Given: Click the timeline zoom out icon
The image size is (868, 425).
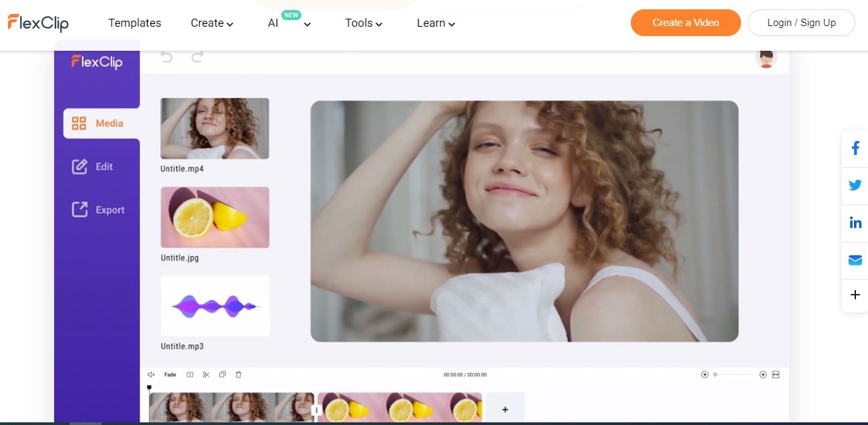Looking at the screenshot, I should (704, 375).
